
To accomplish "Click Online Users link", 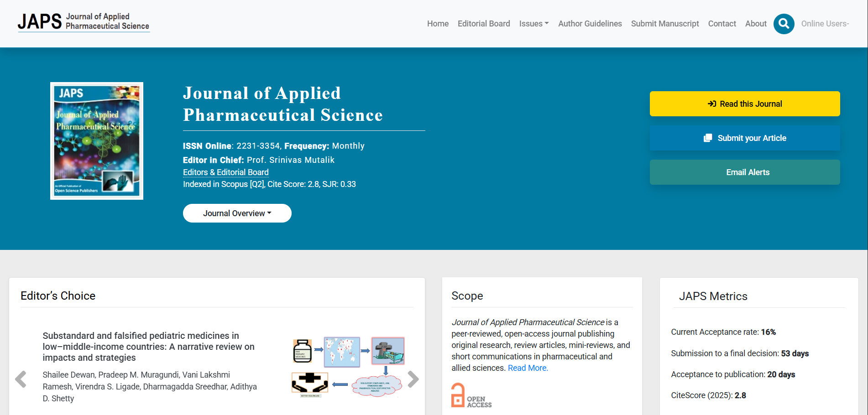I will point(825,24).
